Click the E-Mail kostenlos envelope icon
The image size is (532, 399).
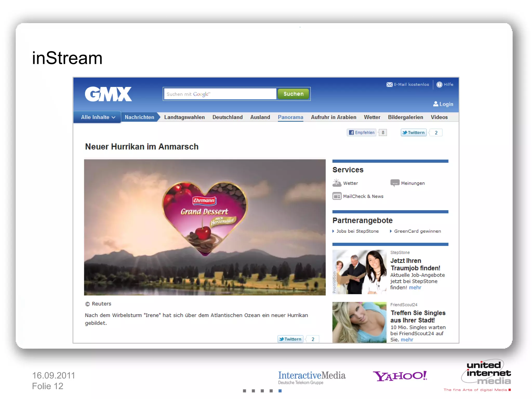point(389,84)
